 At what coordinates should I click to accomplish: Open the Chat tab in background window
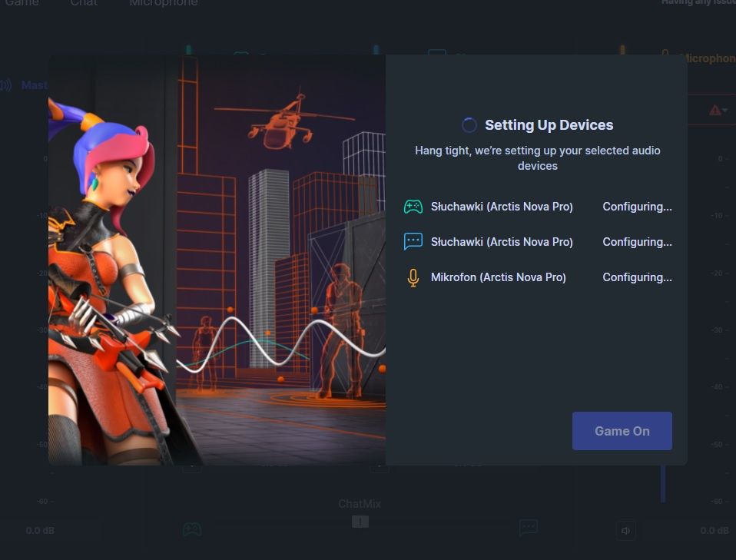coord(84,2)
